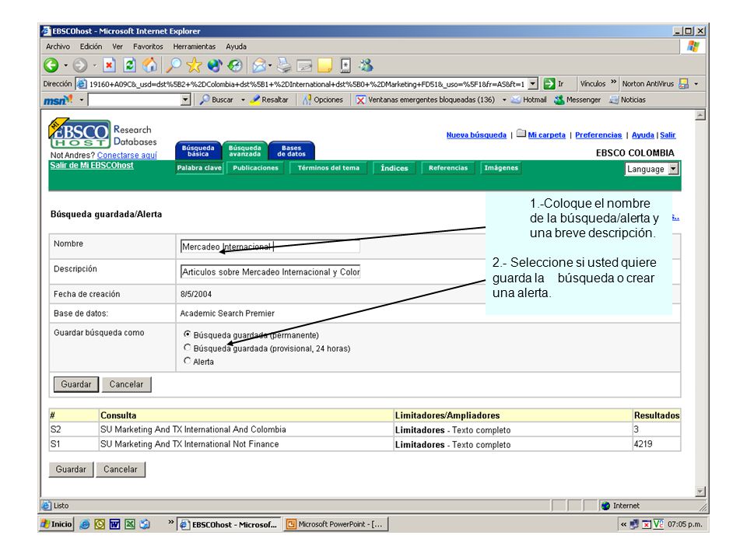
Task: Select the Alerta radio option
Action: (x=188, y=361)
